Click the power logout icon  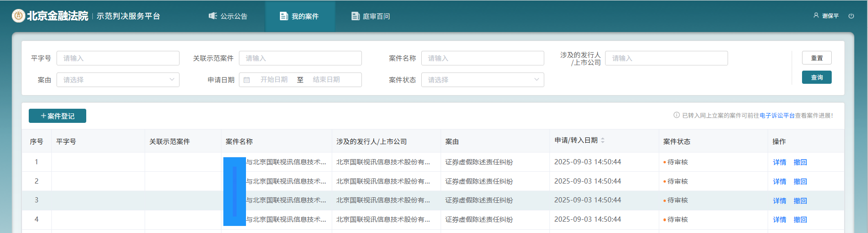point(851,16)
